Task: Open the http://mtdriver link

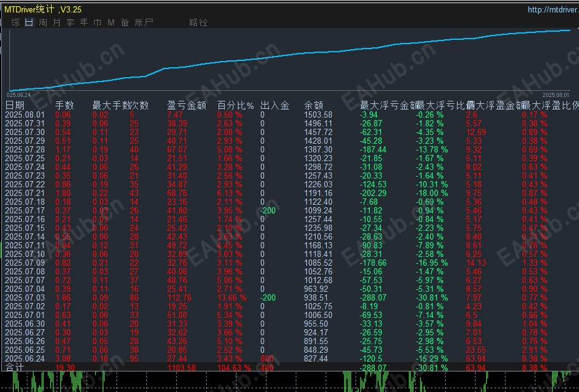Action: coord(553,9)
